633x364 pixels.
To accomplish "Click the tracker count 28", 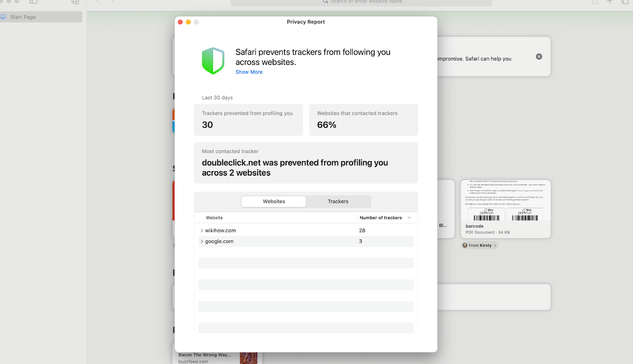I will coord(362,231).
